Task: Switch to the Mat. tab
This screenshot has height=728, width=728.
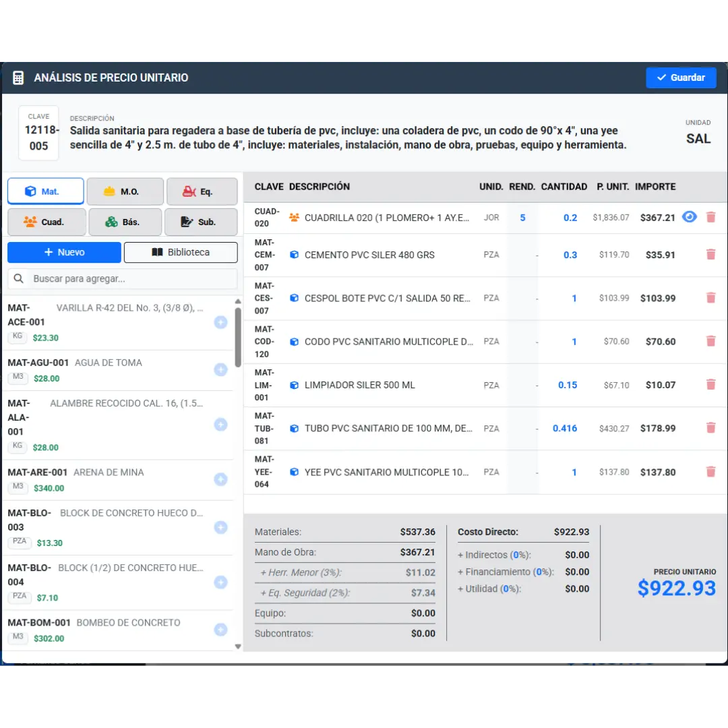Action: coord(46,191)
